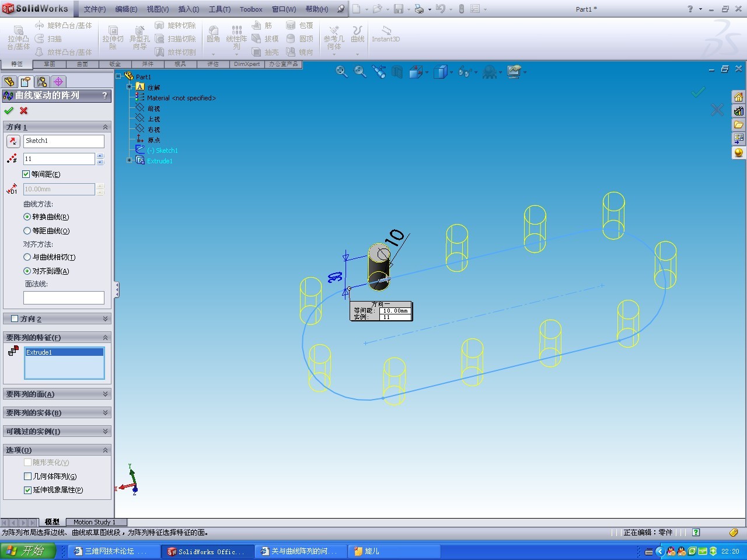Uncheck 延伸视象属性 option
The image size is (747, 560).
click(27, 490)
